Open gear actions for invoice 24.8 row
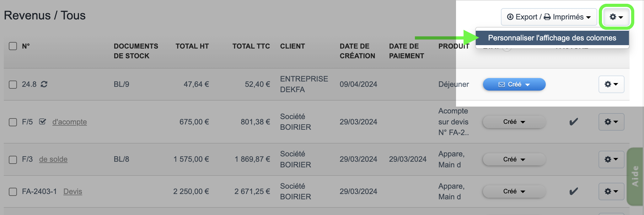This screenshot has width=644, height=215. point(611,84)
